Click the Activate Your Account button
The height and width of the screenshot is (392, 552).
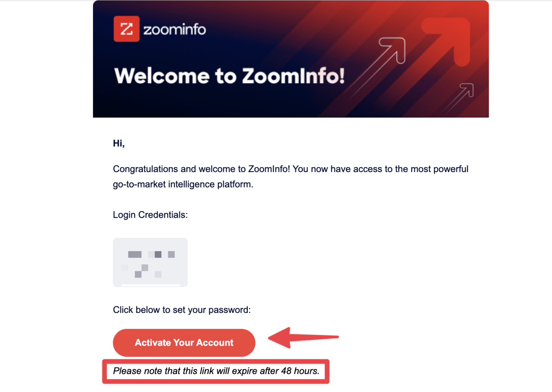point(184,342)
